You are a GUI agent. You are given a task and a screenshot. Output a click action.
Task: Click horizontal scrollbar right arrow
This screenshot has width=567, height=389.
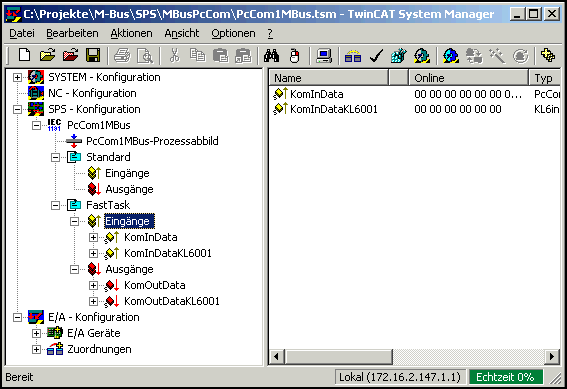pyautogui.click(x=552, y=357)
